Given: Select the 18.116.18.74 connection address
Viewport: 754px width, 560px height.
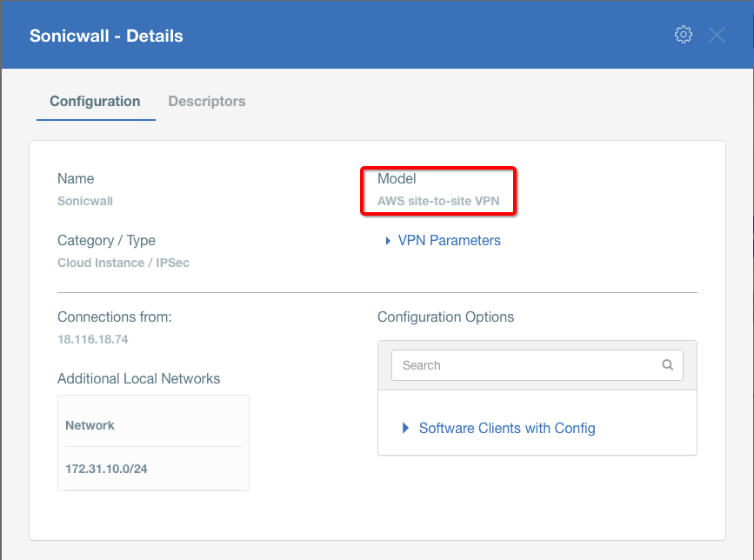Looking at the screenshot, I should pos(93,339).
